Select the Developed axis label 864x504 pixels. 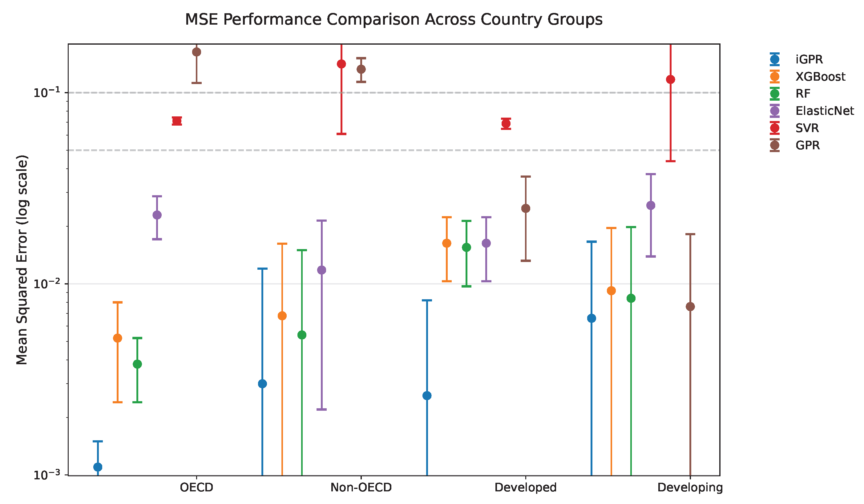[x=526, y=488]
